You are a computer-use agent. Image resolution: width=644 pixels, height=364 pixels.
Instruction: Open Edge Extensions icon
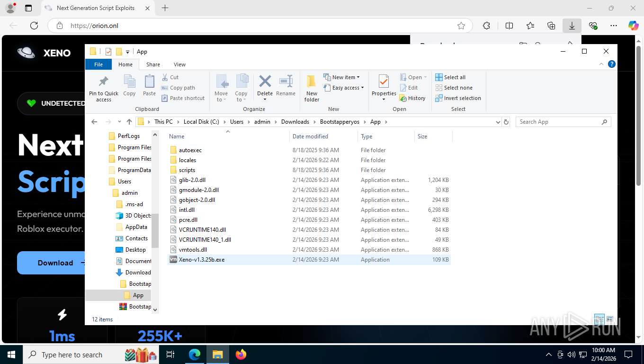coord(486,26)
